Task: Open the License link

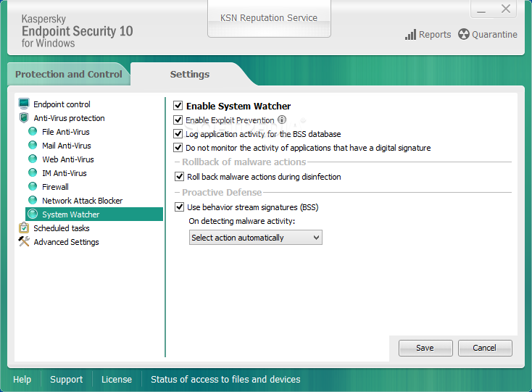Action: [117, 379]
